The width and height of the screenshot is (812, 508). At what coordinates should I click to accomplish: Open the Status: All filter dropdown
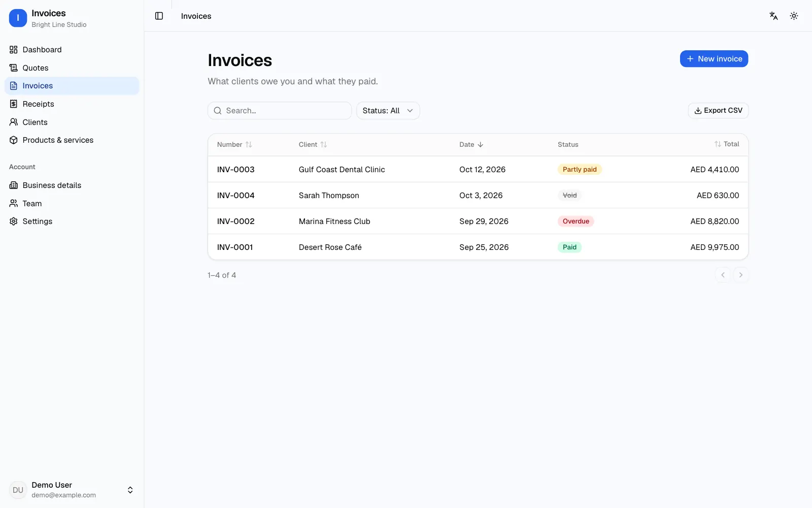pyautogui.click(x=388, y=111)
